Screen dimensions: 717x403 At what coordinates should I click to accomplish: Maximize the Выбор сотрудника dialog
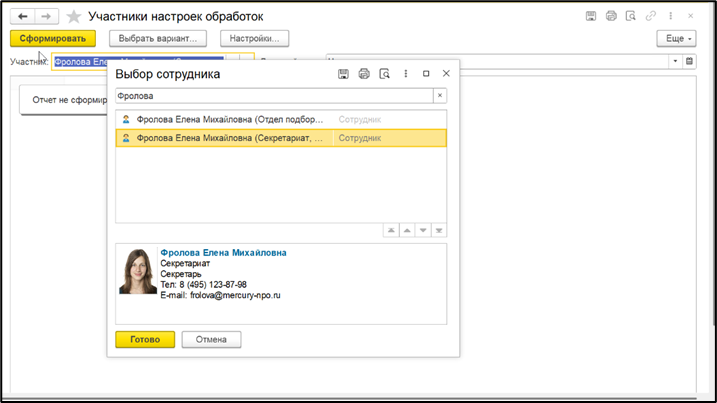[426, 74]
